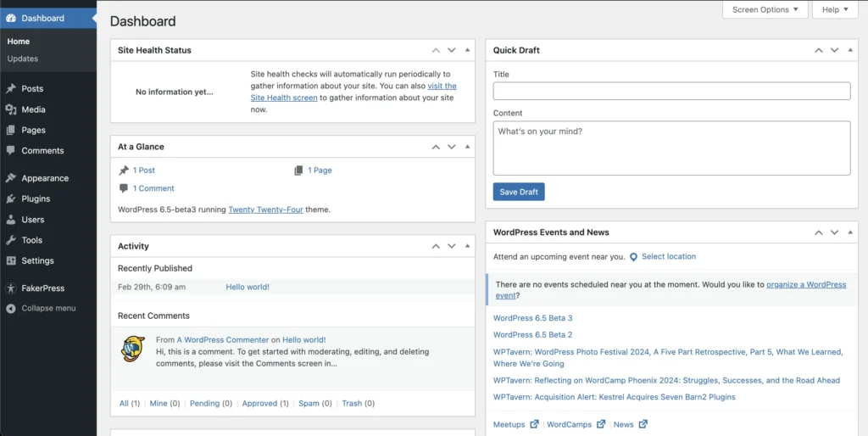The width and height of the screenshot is (868, 436).
Task: Click the Settings sliders icon
Action: click(11, 260)
